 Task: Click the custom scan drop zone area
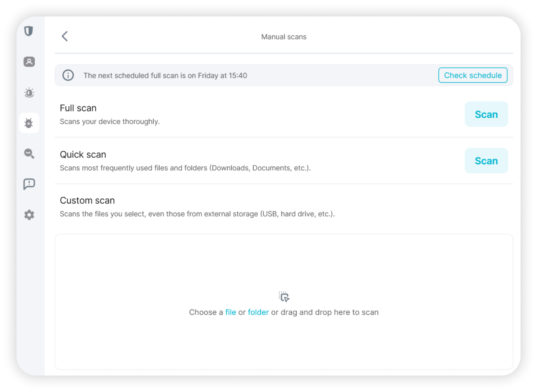[x=284, y=266]
